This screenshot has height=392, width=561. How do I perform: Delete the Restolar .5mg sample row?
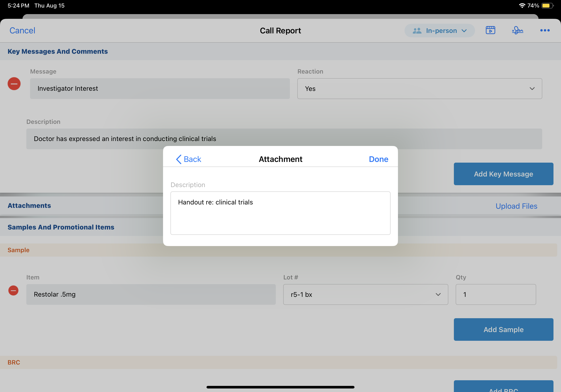pos(13,290)
